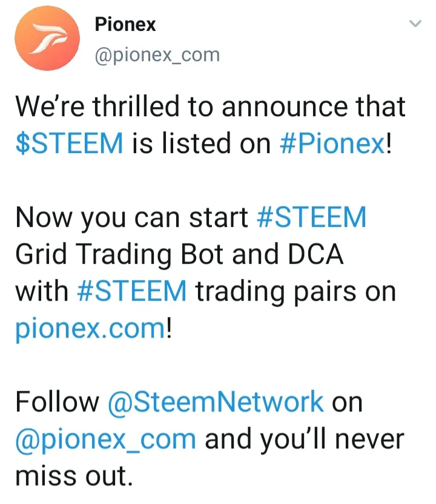The width and height of the screenshot is (436, 504).
Task: Open the #STEEM hashtag before 'trading pairs'
Action: (x=131, y=291)
